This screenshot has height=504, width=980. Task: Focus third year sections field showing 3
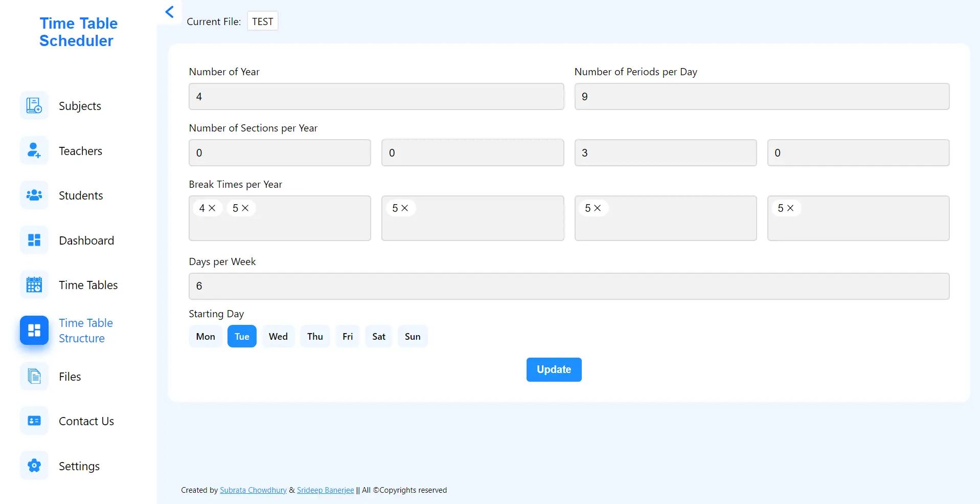pyautogui.click(x=666, y=153)
